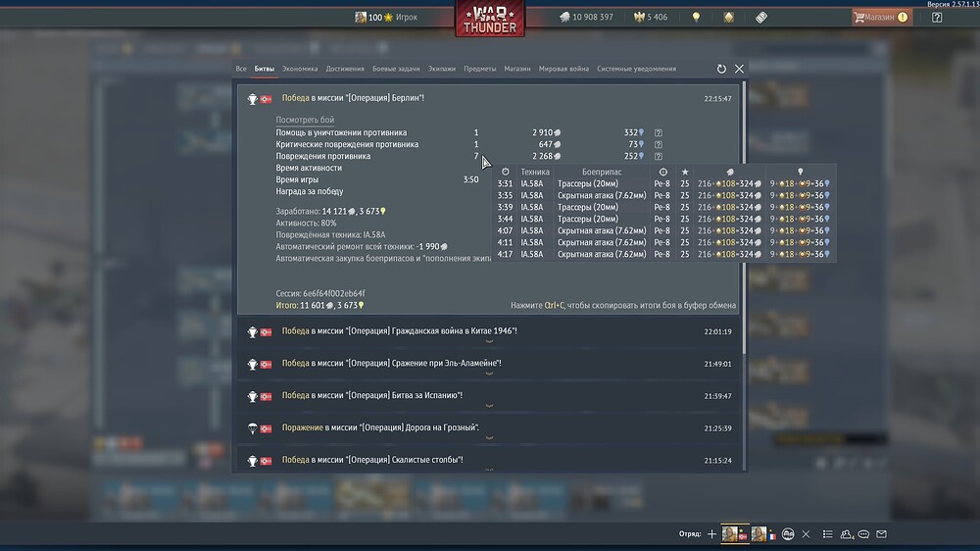Leave squad with the X icon

click(x=806, y=534)
